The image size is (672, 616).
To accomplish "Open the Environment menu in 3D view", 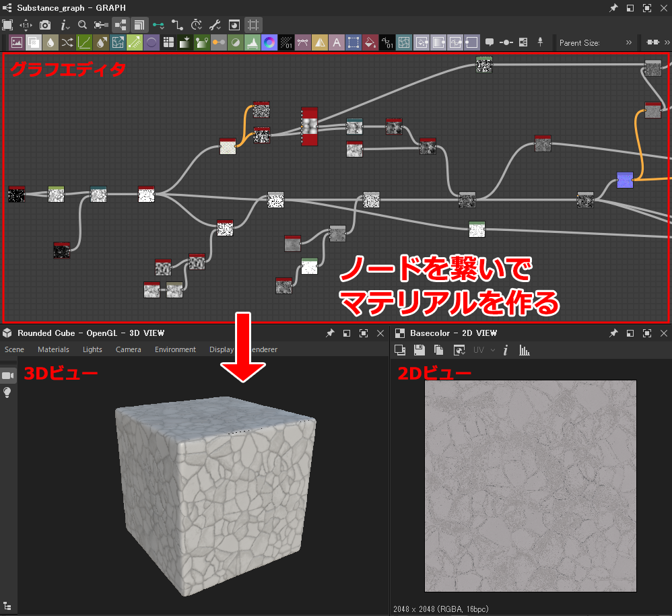I will 175,349.
